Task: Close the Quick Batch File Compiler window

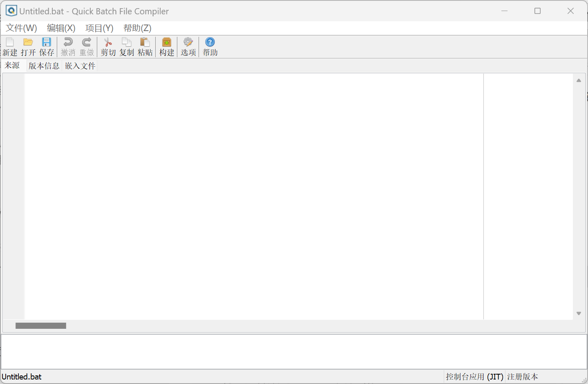Action: pos(571,11)
